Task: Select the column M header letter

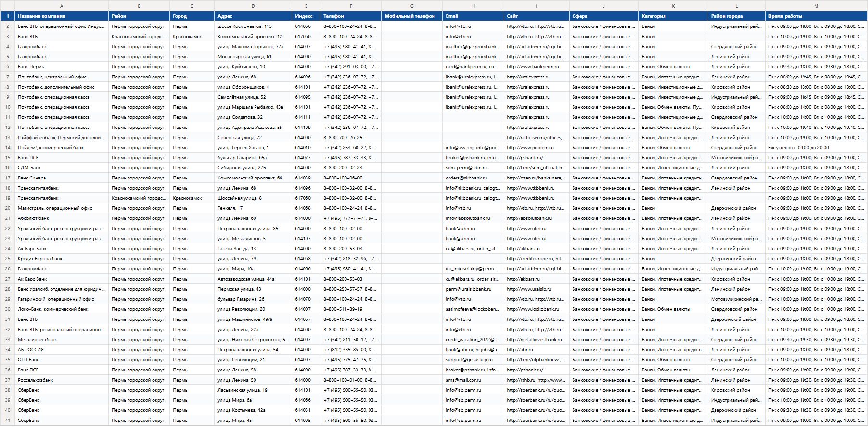Action: [x=816, y=6]
